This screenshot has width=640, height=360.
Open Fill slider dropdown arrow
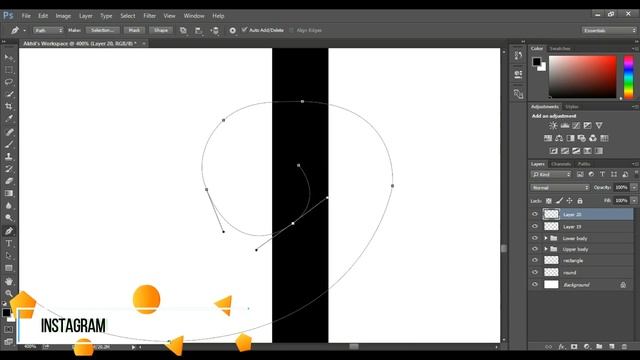tap(634, 200)
